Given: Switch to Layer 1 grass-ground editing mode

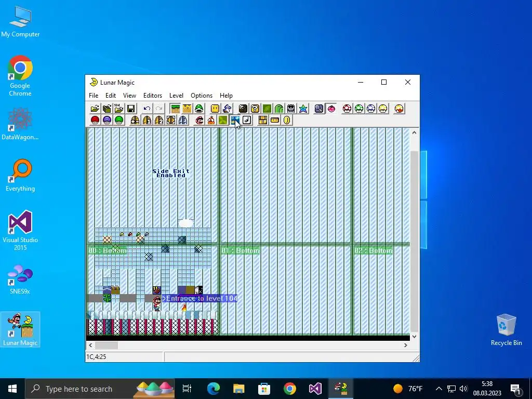Looking at the screenshot, I should (176, 109).
